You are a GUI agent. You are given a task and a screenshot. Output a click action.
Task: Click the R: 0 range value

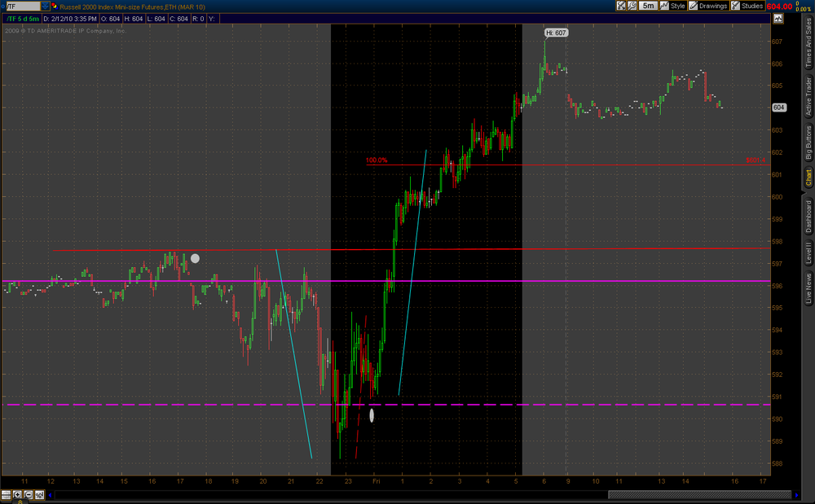198,19
